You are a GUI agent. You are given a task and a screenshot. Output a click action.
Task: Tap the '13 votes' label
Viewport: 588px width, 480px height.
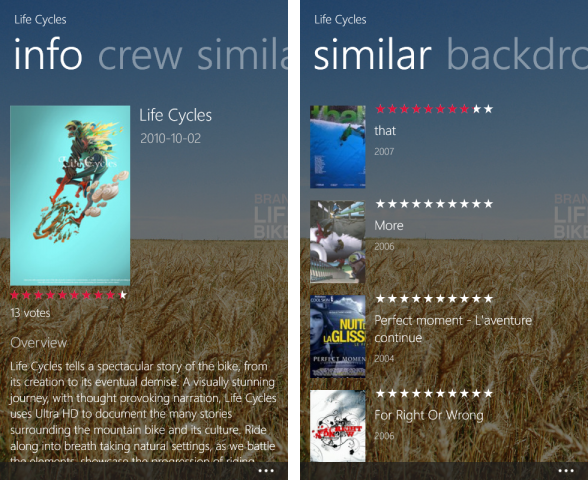point(30,313)
